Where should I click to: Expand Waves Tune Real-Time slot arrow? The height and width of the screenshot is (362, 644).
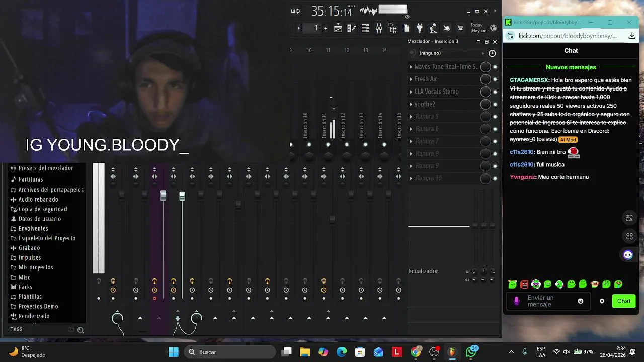point(411,67)
